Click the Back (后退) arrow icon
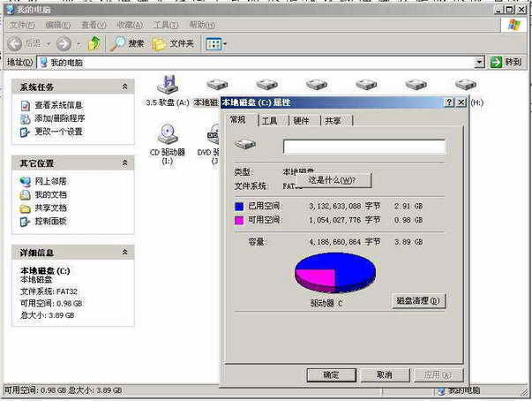This screenshot has height=401, width=532. coord(15,43)
